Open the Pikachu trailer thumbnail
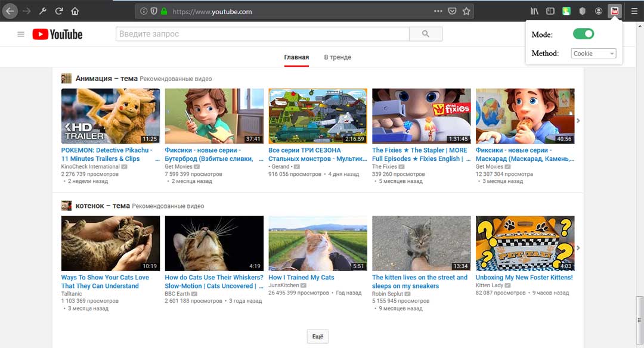This screenshot has width=644, height=348. [x=110, y=116]
